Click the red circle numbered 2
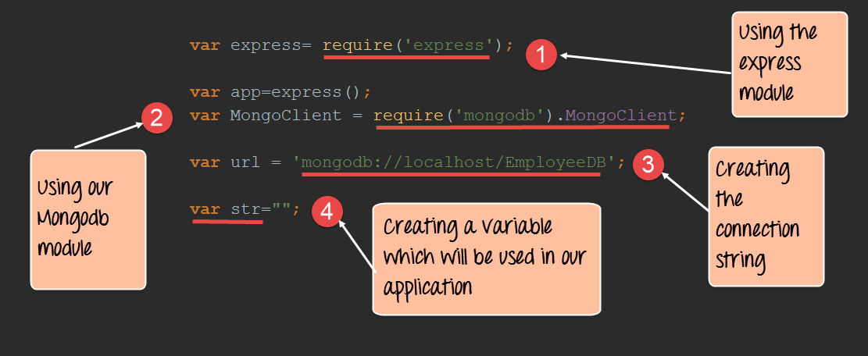 pyautogui.click(x=156, y=118)
